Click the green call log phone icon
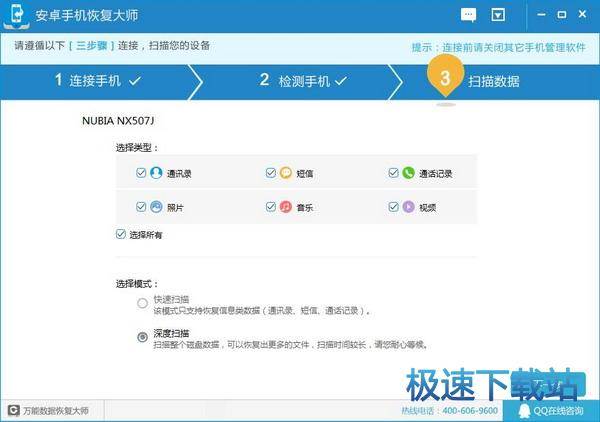The image size is (600, 422). click(x=409, y=173)
